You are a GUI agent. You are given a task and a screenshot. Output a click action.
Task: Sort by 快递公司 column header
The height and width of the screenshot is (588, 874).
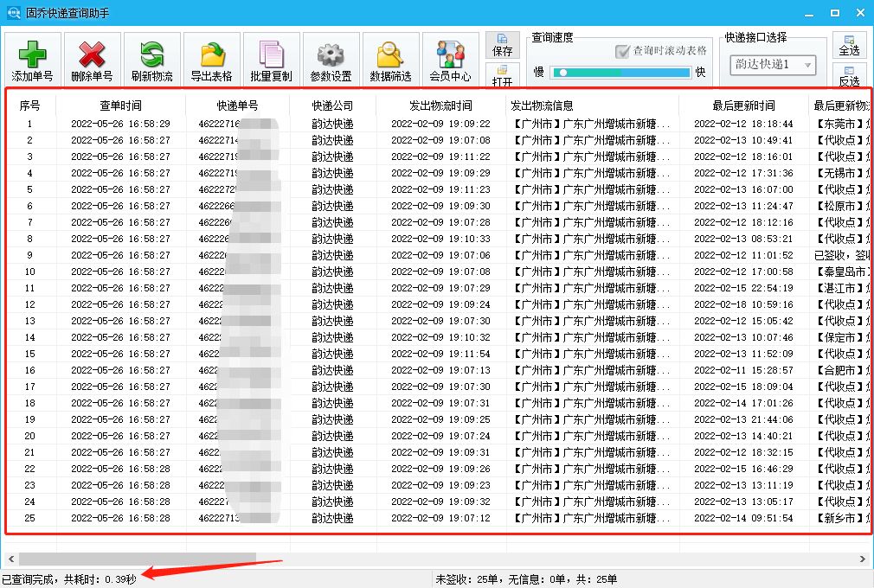[332, 105]
